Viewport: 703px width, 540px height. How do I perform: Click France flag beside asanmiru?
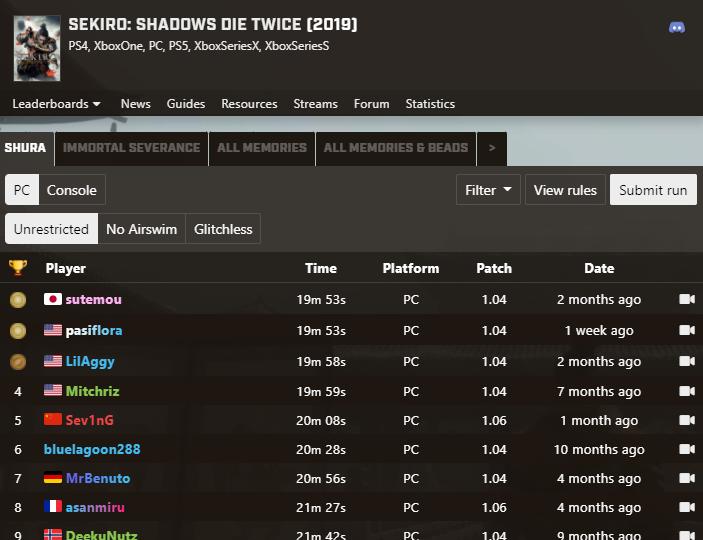coord(53,507)
